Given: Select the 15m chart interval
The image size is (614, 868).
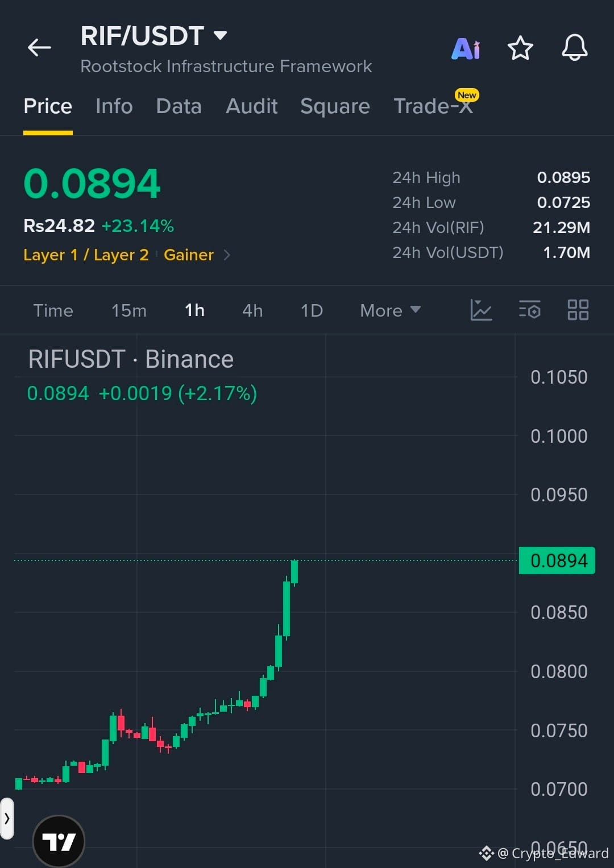Looking at the screenshot, I should pyautogui.click(x=129, y=310).
